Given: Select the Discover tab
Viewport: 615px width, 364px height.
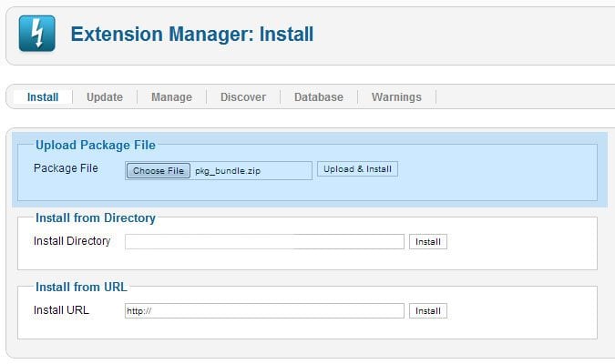Looking at the screenshot, I should pos(243,97).
